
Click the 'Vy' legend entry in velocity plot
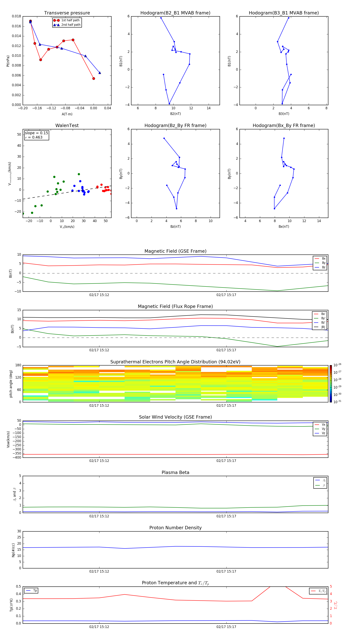(320, 429)
